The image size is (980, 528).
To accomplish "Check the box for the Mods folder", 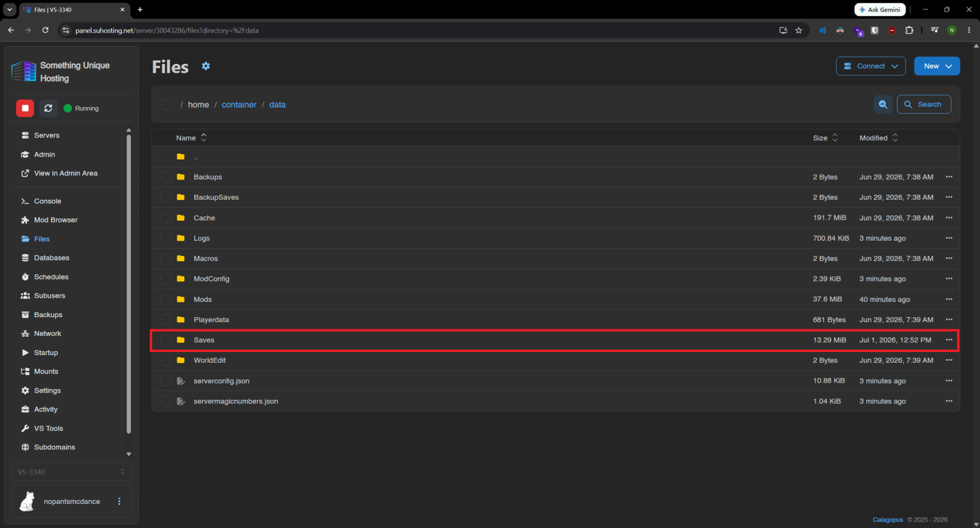I will [166, 299].
